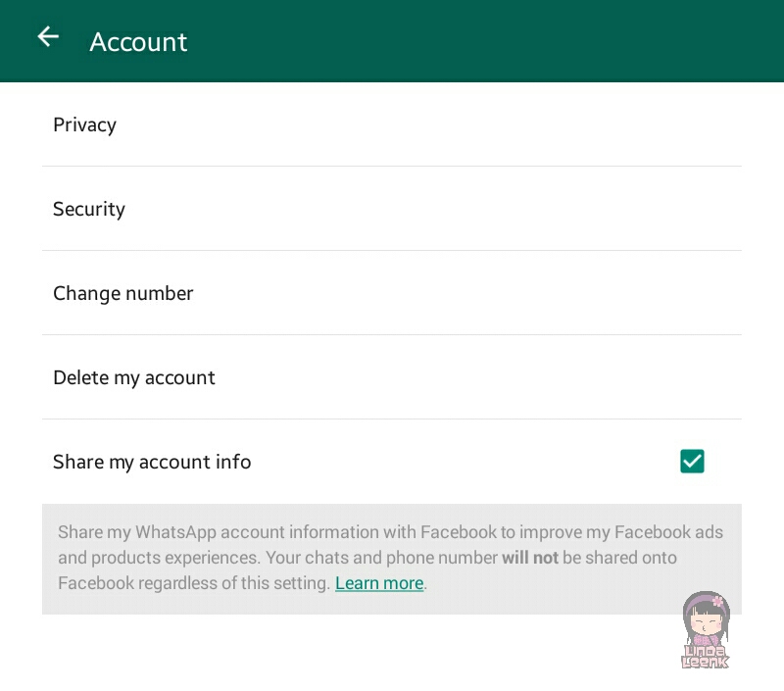Click the blank white area below the description
Screen dimensions: 784x691
343,652
